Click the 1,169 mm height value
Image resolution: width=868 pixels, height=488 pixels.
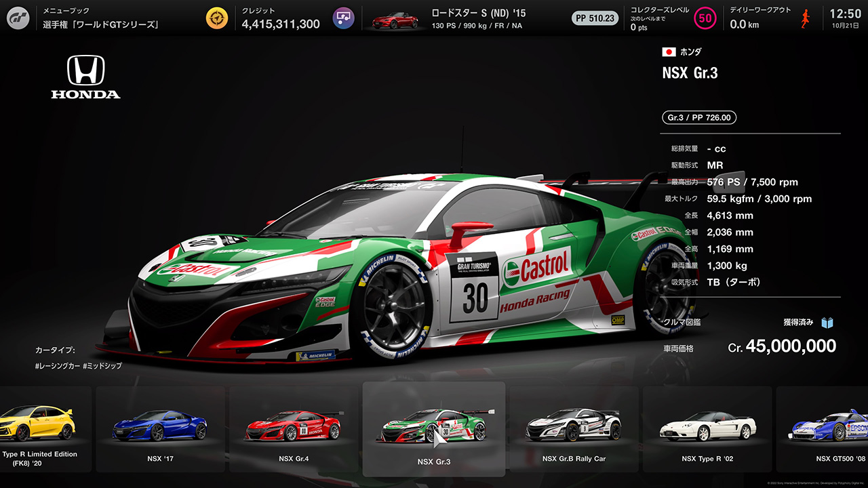[x=730, y=249]
